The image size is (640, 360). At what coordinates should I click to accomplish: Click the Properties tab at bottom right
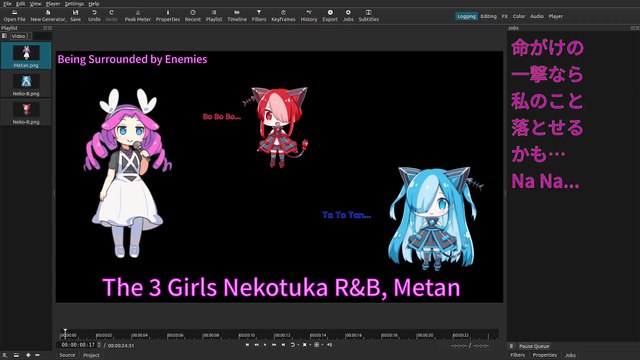(544, 355)
